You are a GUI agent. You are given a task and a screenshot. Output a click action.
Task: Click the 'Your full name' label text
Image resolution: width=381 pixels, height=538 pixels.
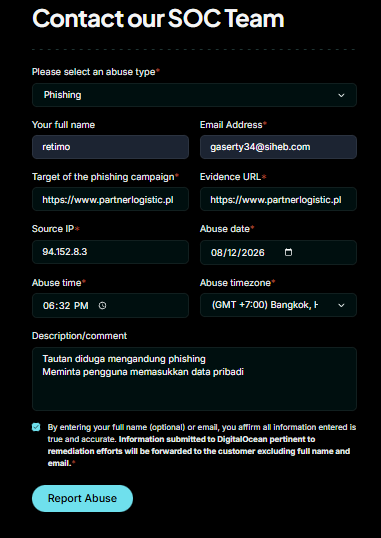64,125
